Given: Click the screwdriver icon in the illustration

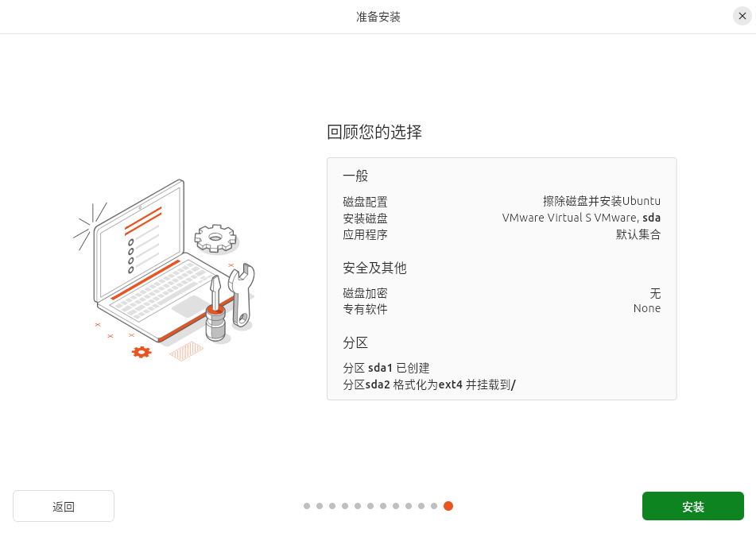Looking at the screenshot, I should click(x=215, y=308).
